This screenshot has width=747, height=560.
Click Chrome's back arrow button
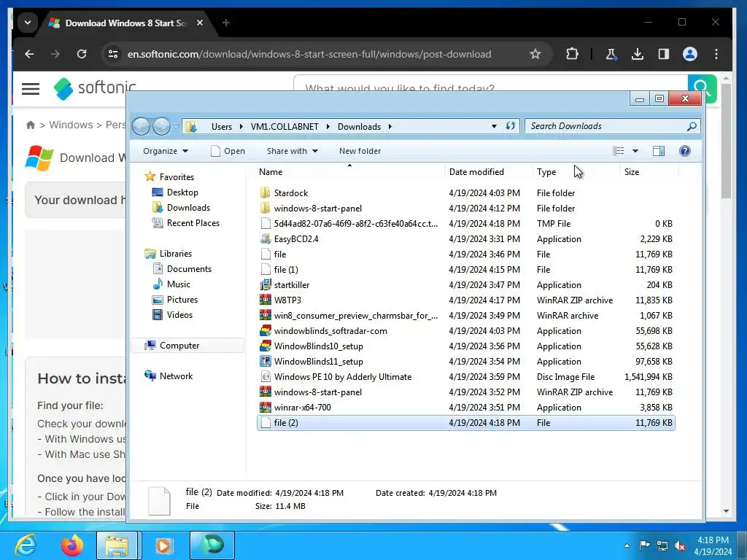click(29, 54)
